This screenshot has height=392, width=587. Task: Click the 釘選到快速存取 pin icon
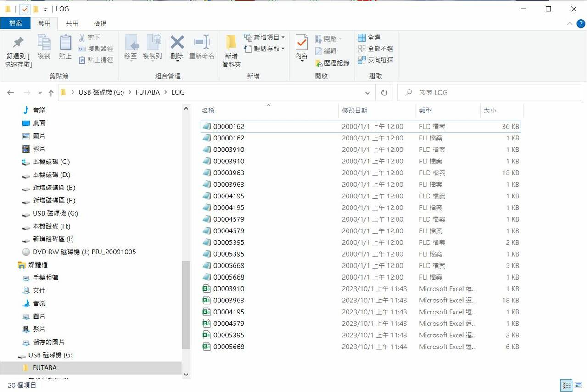pos(18,43)
